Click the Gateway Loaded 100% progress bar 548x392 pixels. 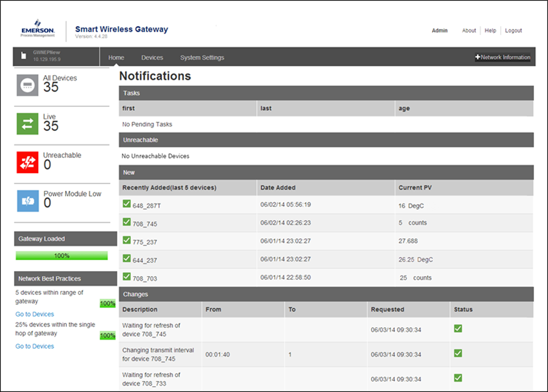click(x=61, y=255)
